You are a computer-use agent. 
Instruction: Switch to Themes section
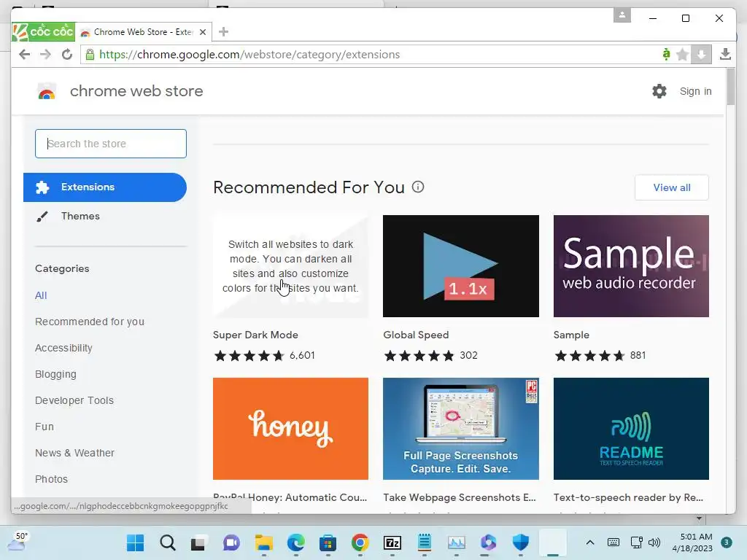80,216
